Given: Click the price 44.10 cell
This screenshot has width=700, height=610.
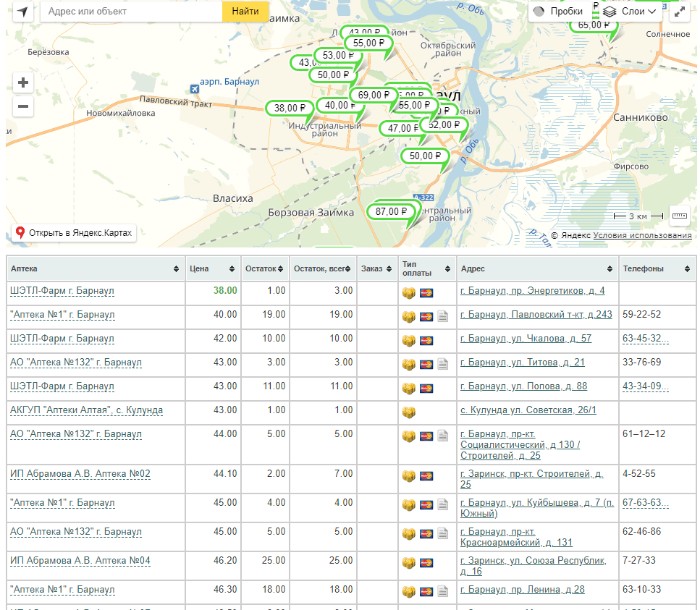Looking at the screenshot, I should 225,473.
